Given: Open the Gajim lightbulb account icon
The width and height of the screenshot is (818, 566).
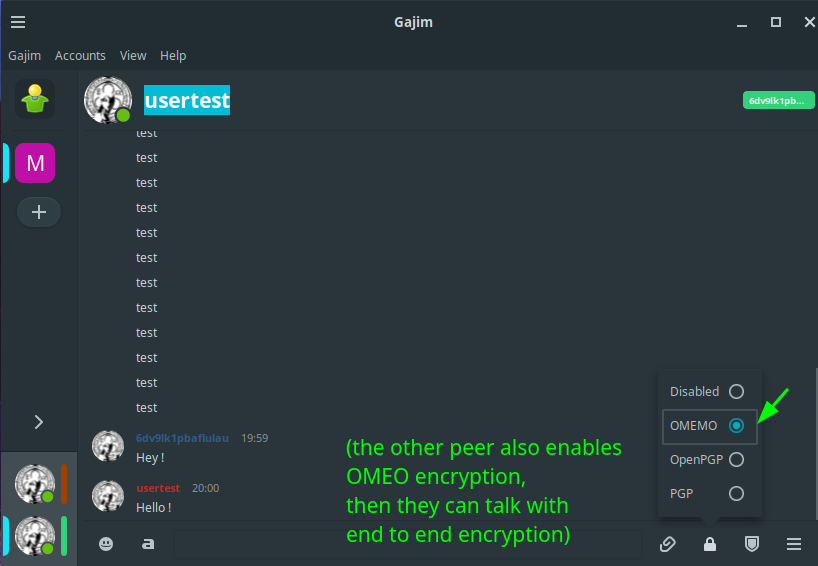Looking at the screenshot, I should tap(35, 99).
